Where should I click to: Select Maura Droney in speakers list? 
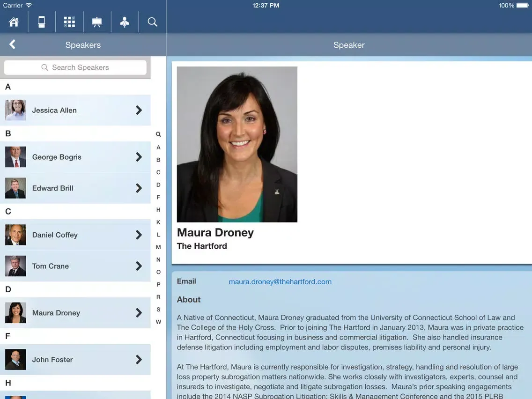pyautogui.click(x=56, y=313)
